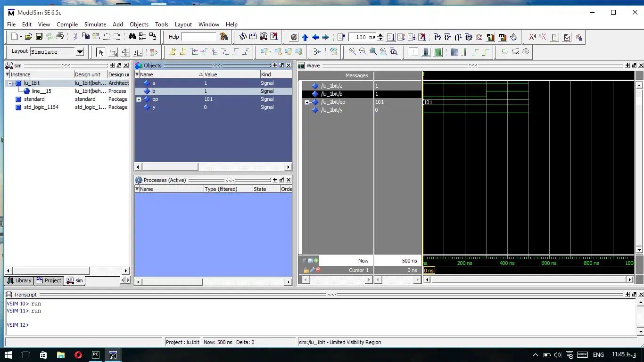Click the binoculars Find icon
Viewport: 644px width, 362px height.
pyautogui.click(x=132, y=37)
